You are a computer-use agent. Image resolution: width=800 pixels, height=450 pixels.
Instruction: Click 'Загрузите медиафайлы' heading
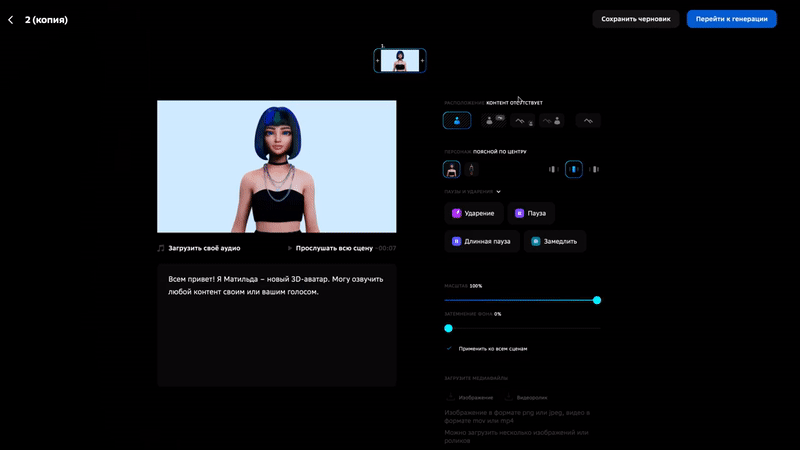476,379
